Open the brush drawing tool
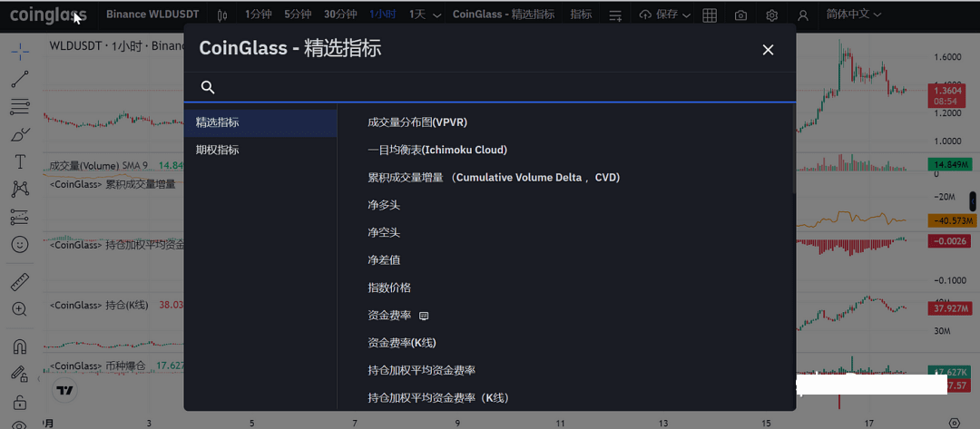 coord(20,134)
